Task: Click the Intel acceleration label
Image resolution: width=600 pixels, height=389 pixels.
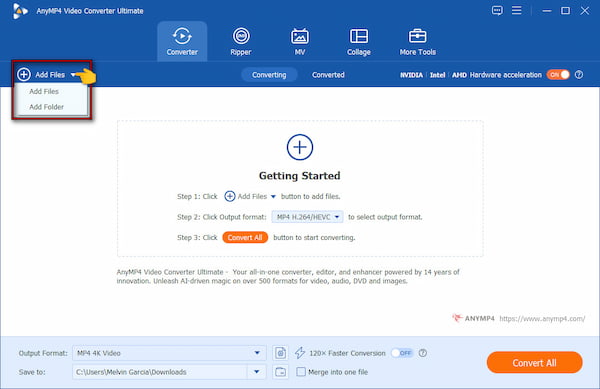Action: click(437, 75)
